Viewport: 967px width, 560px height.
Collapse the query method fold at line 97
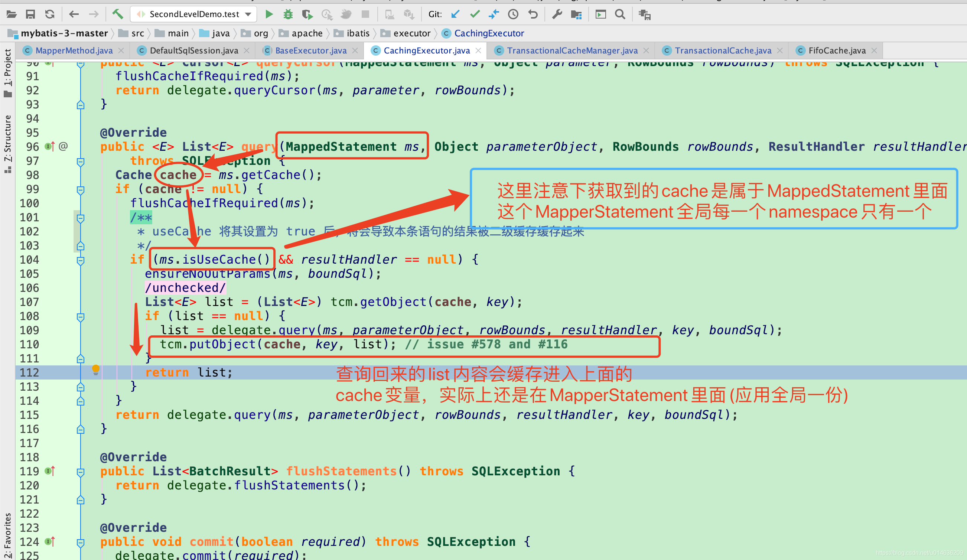click(81, 162)
